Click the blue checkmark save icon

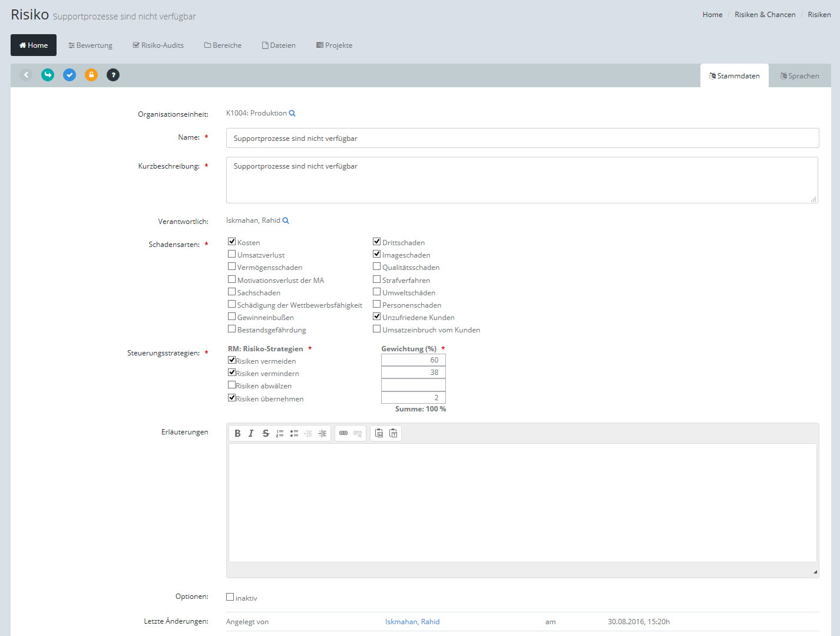coord(70,75)
